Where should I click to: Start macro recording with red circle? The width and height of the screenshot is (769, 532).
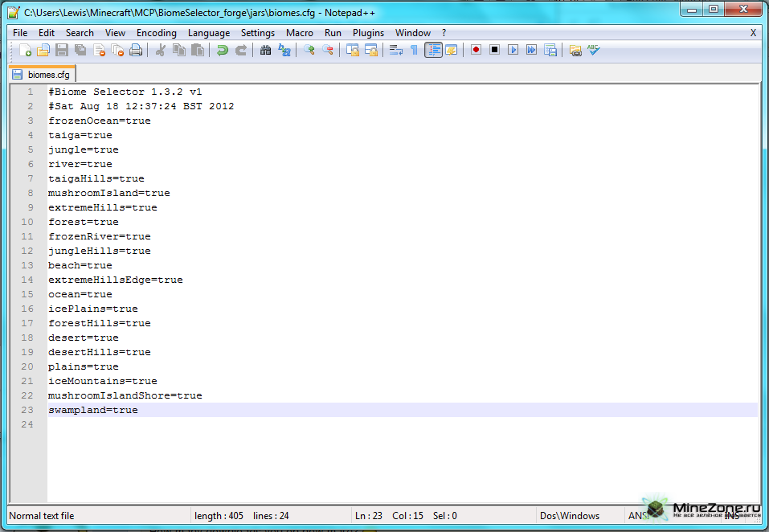pos(476,51)
